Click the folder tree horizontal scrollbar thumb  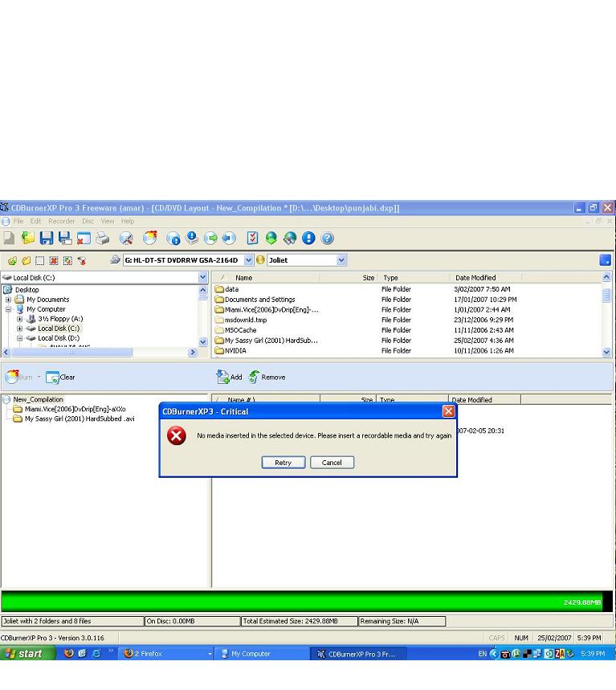[x=72, y=352]
